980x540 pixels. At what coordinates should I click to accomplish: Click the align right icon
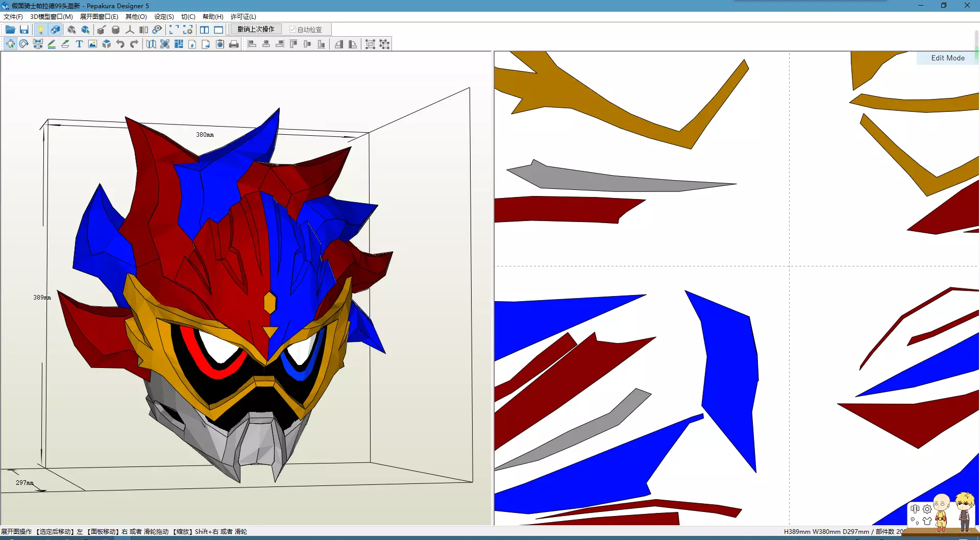pos(280,44)
